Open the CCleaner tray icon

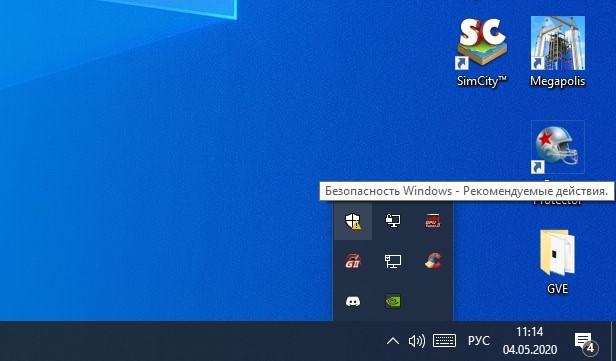(x=433, y=261)
